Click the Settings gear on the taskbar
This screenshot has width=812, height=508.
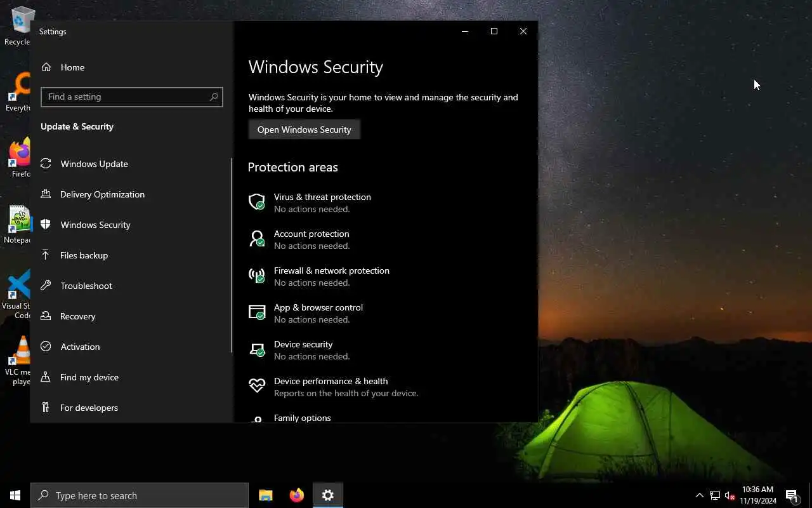coord(328,495)
